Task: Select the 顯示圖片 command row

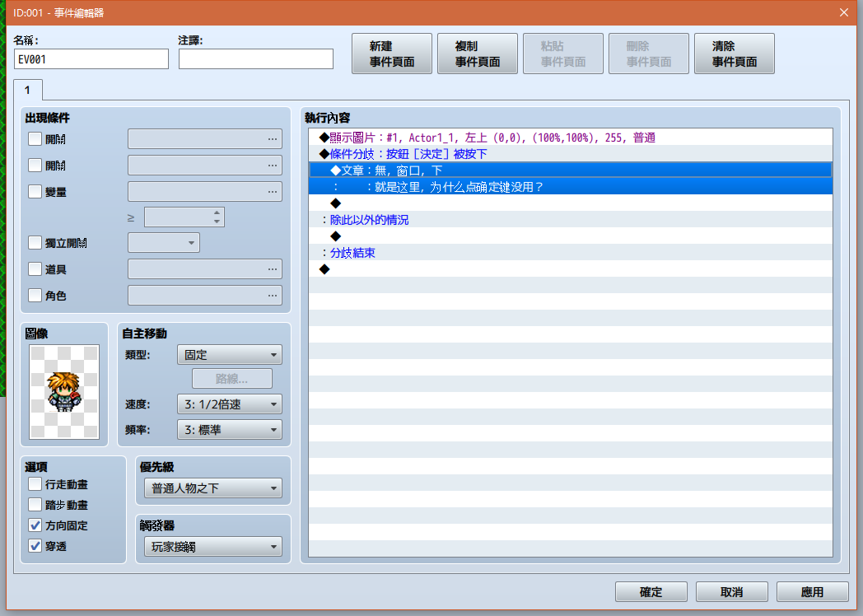Action: 570,137
